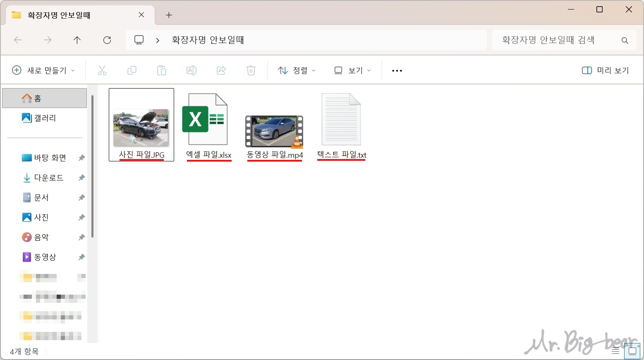Unpin 문서 using its pin icon
Screen dimensions: 644x360
click(x=81, y=197)
